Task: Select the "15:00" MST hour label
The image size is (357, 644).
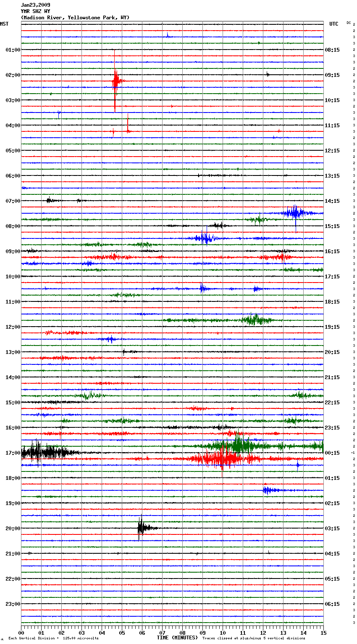Action: 13,403
